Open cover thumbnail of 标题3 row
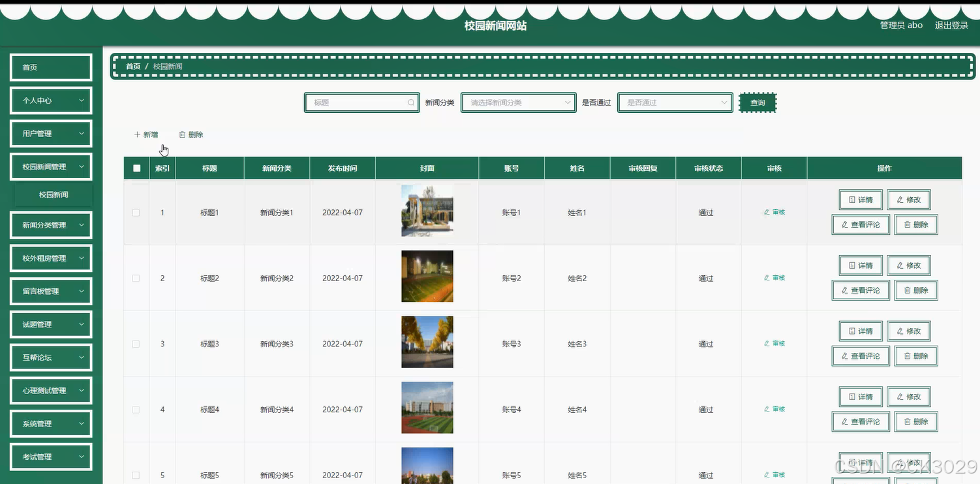Screen dimensions: 980x484 click(x=427, y=342)
